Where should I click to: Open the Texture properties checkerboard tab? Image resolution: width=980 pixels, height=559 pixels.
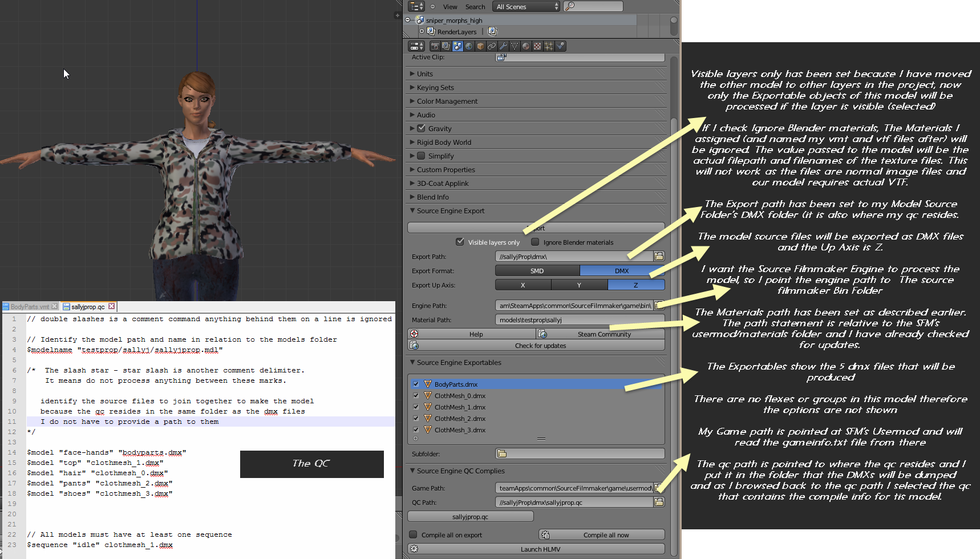(x=537, y=46)
